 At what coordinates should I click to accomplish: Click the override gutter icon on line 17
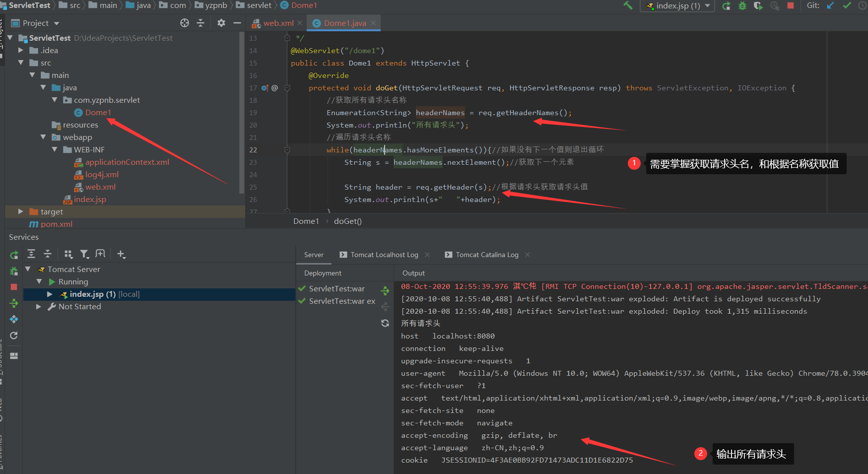265,88
